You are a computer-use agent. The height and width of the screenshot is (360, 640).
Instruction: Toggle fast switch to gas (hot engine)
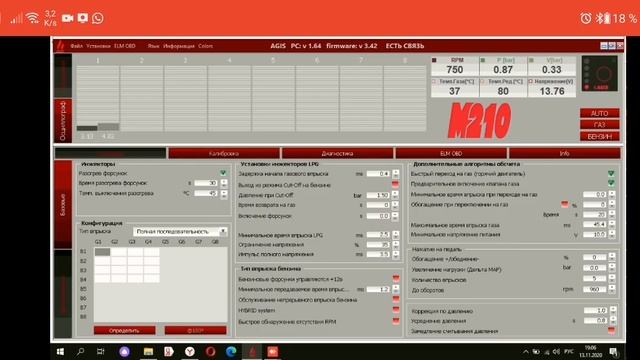[x=611, y=173]
